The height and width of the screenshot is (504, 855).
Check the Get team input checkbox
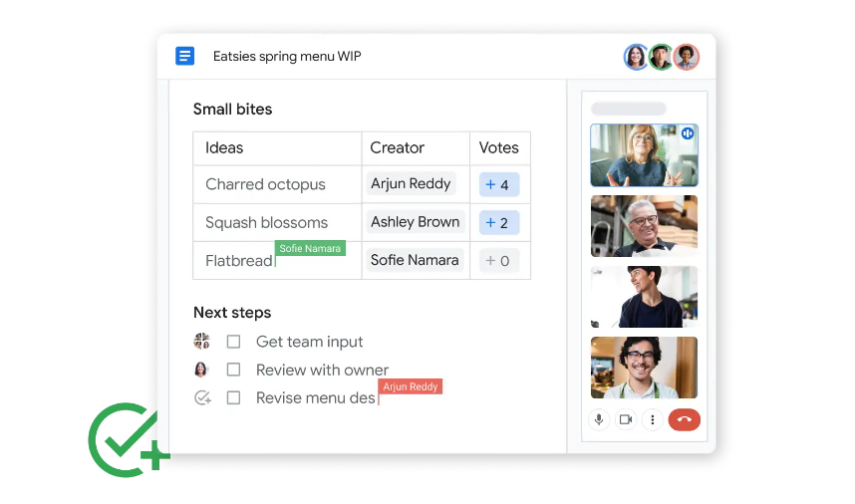tap(233, 342)
